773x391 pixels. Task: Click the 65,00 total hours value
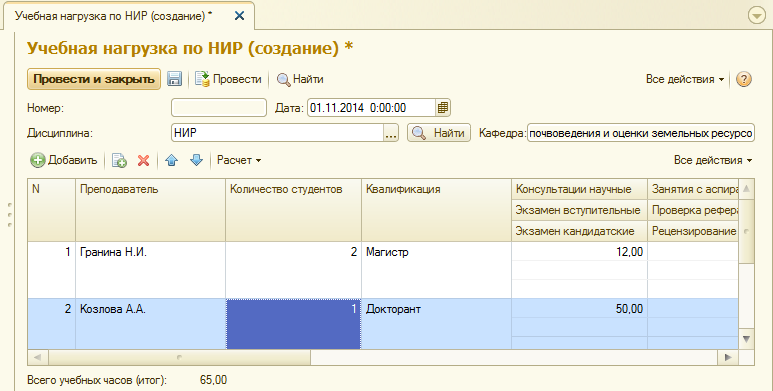tap(213, 380)
